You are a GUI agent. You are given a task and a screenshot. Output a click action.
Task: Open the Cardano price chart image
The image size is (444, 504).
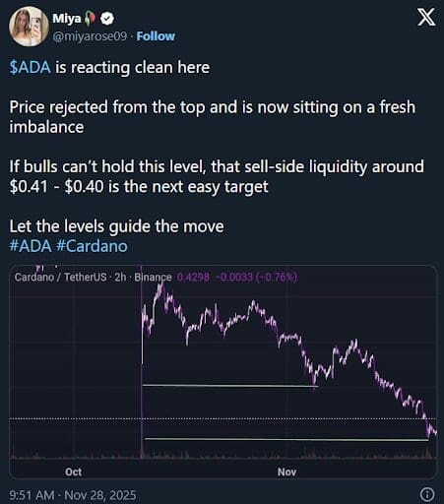pos(223,371)
